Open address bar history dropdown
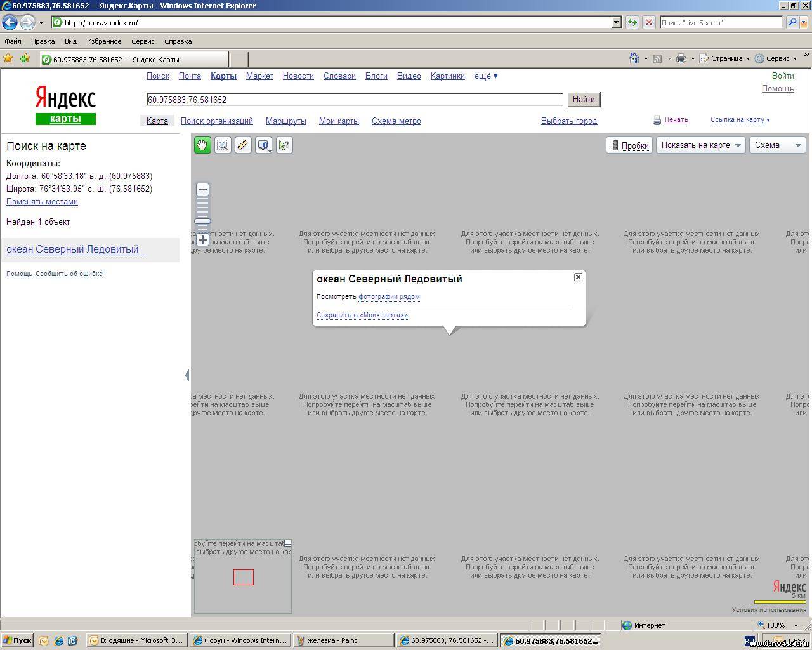The image size is (812, 650). pos(616,22)
